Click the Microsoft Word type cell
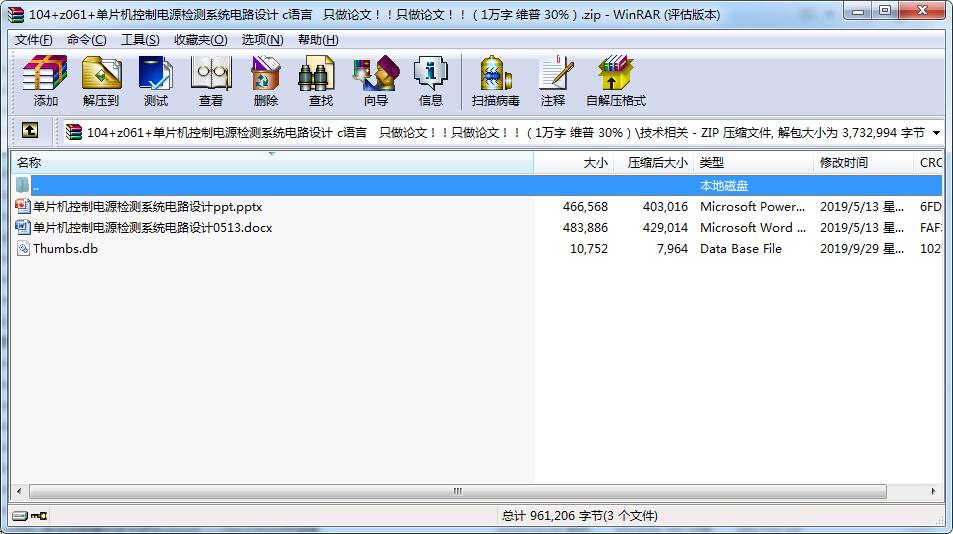The width and height of the screenshot is (953, 534). click(752, 228)
